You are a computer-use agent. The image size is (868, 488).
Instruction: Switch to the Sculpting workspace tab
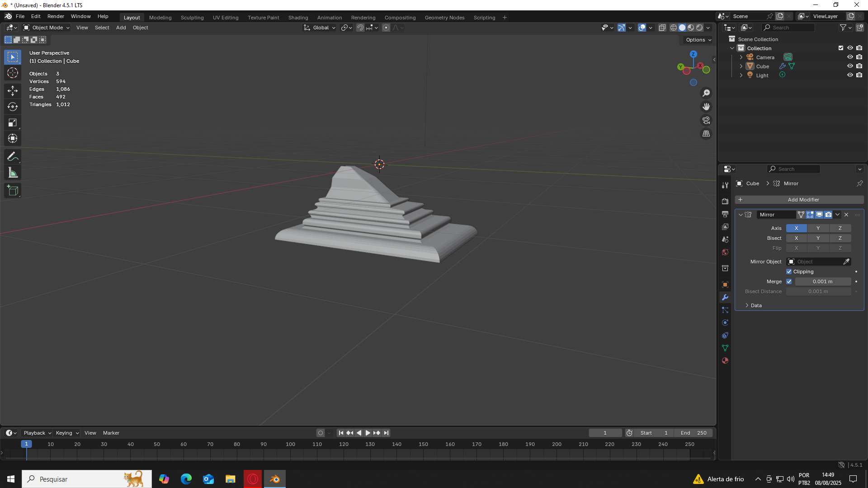click(x=192, y=18)
